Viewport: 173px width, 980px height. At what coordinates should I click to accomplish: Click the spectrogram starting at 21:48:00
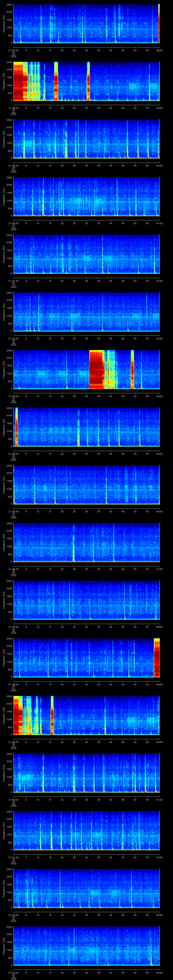[86, 658]
